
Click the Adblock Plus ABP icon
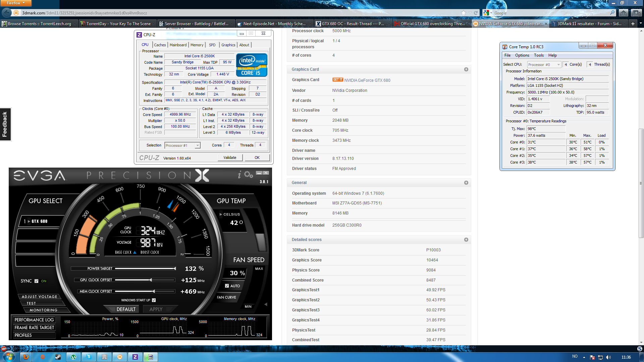[x=4, y=349]
